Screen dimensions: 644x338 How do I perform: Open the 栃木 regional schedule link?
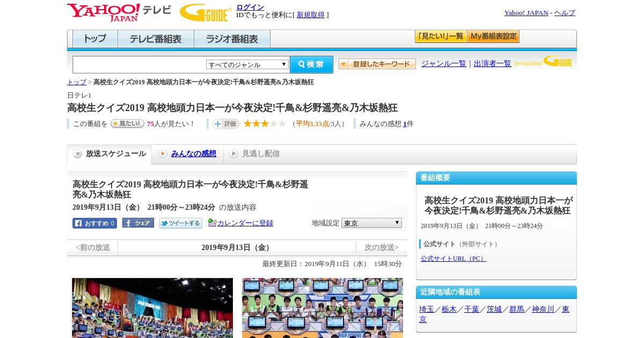(x=449, y=310)
